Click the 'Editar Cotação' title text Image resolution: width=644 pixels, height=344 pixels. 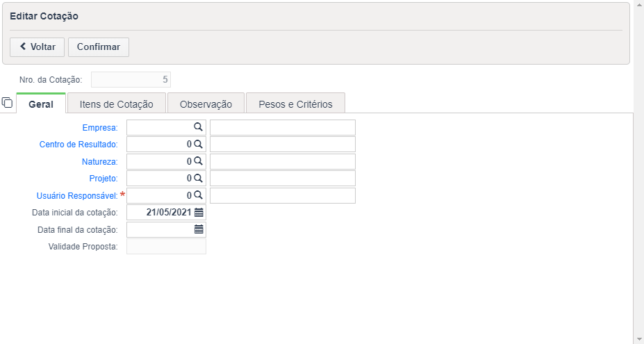(x=44, y=17)
